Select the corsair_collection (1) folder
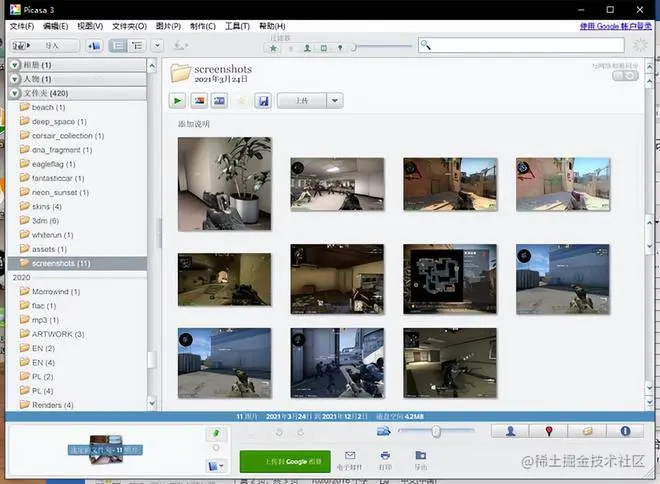The image size is (660, 484). coord(68,136)
